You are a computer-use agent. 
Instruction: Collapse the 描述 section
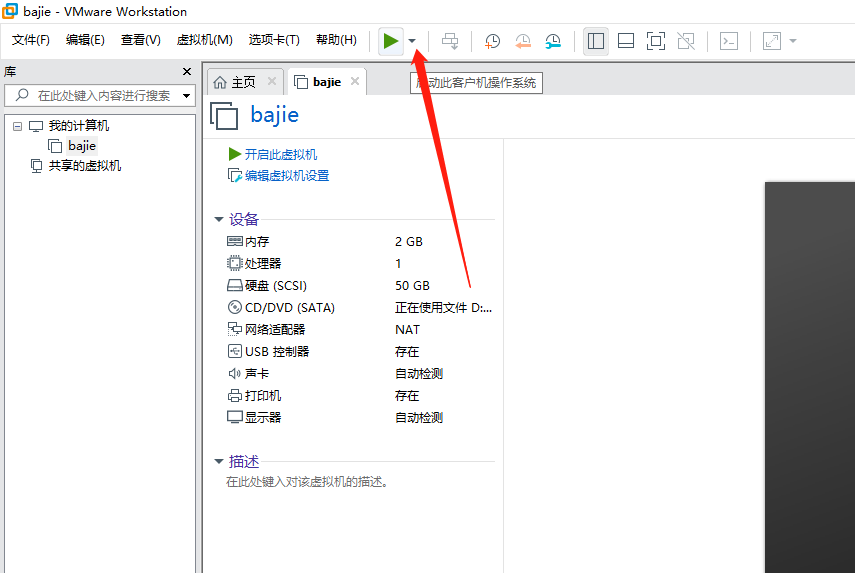[x=219, y=462]
